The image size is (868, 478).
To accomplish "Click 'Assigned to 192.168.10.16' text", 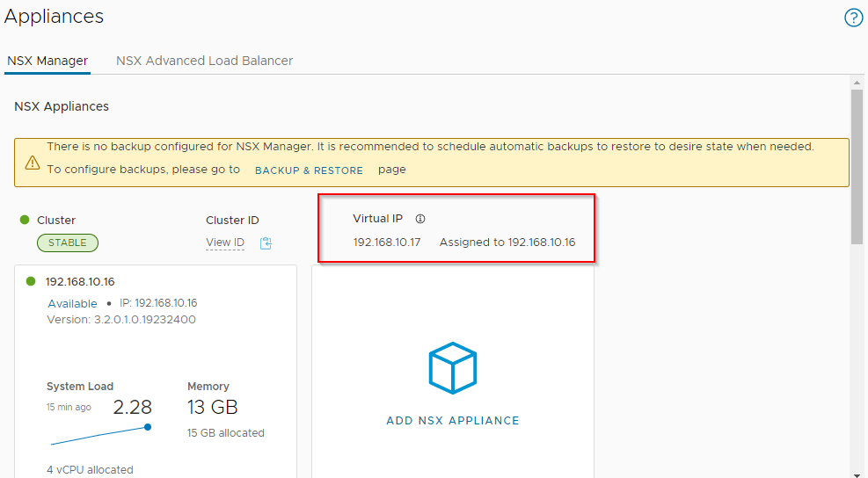I will point(507,243).
